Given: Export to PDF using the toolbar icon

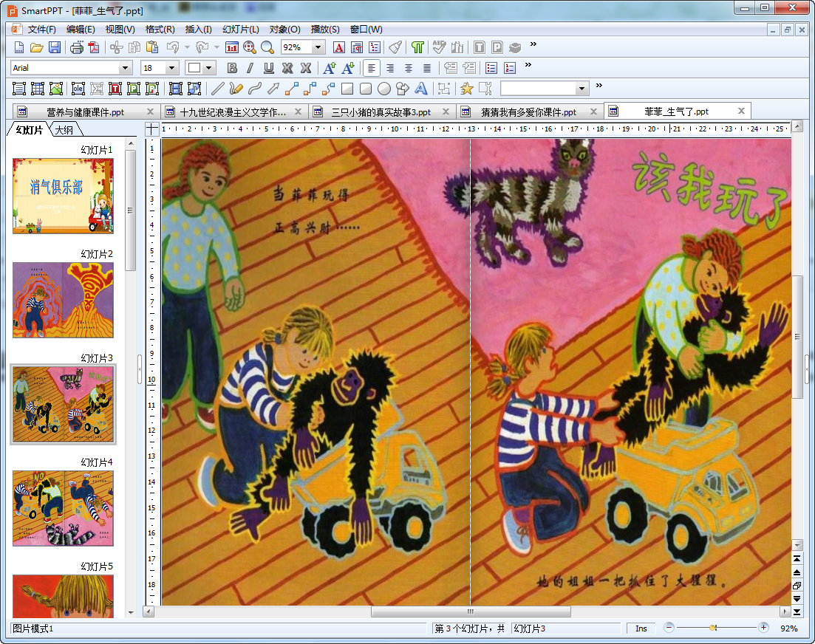Looking at the screenshot, I should click(x=94, y=47).
